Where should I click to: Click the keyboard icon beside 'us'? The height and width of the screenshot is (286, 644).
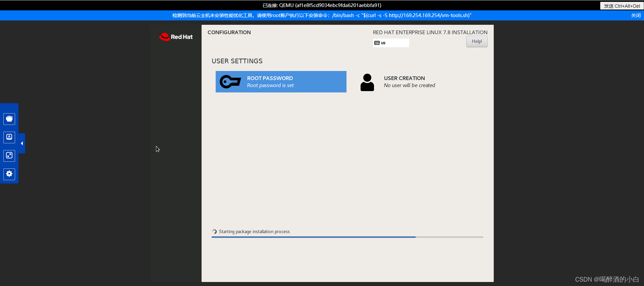377,43
